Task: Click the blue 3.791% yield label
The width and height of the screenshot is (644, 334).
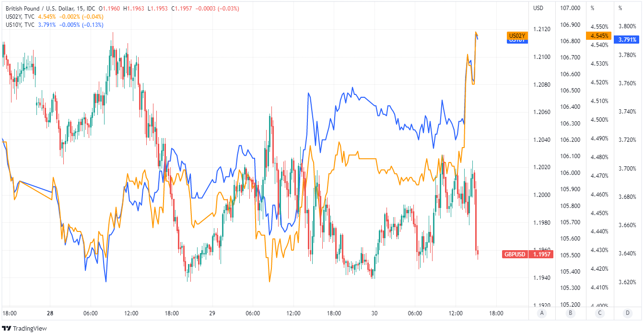Action: click(628, 39)
